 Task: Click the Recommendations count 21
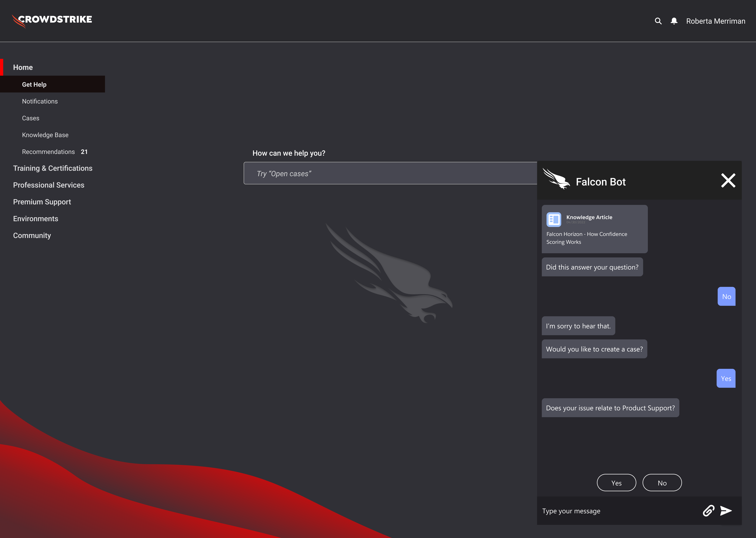point(84,152)
